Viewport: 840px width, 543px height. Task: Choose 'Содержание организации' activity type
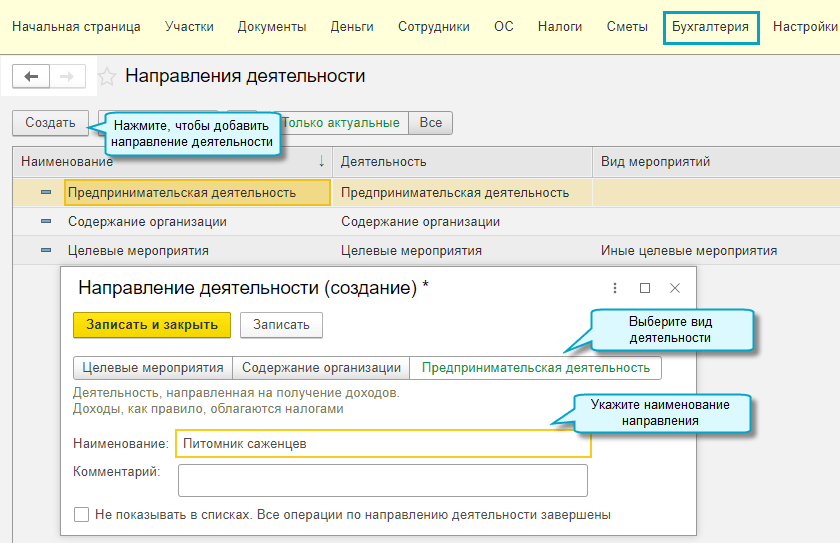[322, 368]
